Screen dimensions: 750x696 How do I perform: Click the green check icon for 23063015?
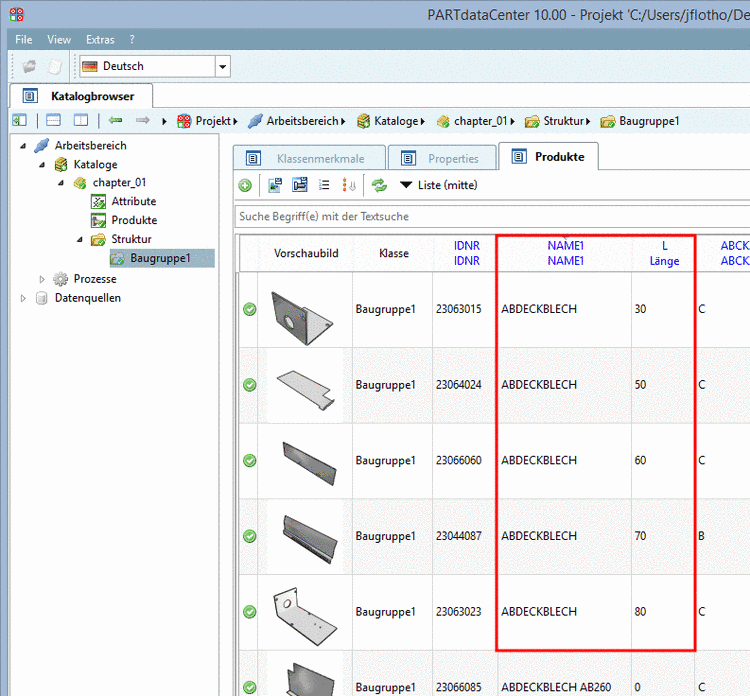(x=250, y=309)
